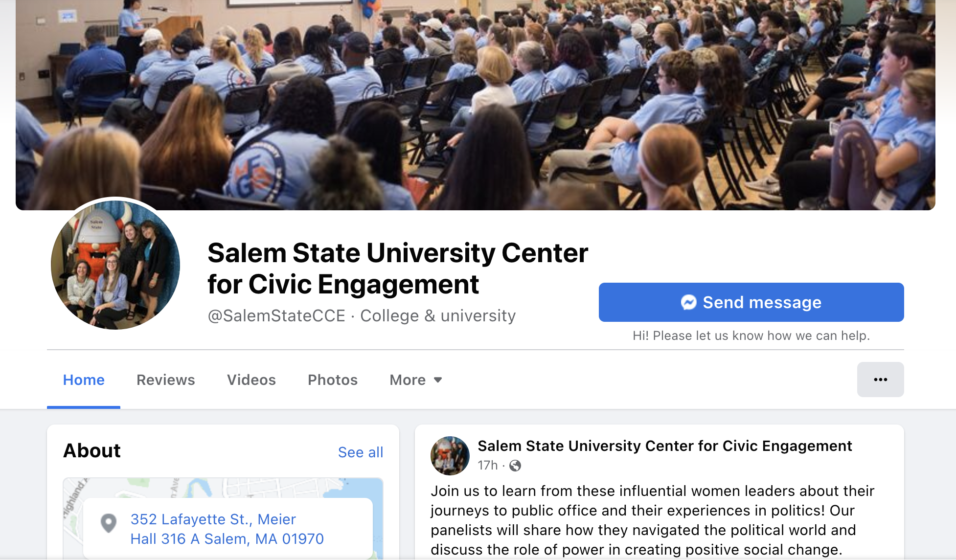Open the cover photo of the audience

tap(475, 105)
